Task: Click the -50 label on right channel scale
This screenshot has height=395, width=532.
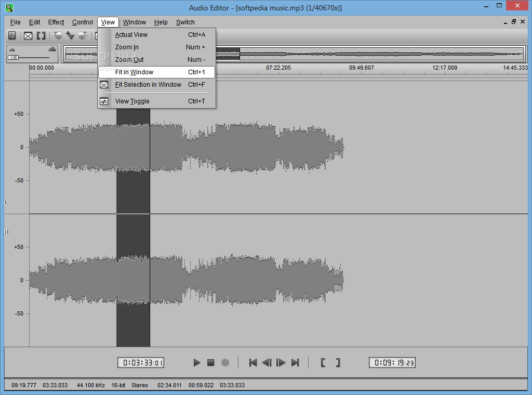Action: (19, 313)
